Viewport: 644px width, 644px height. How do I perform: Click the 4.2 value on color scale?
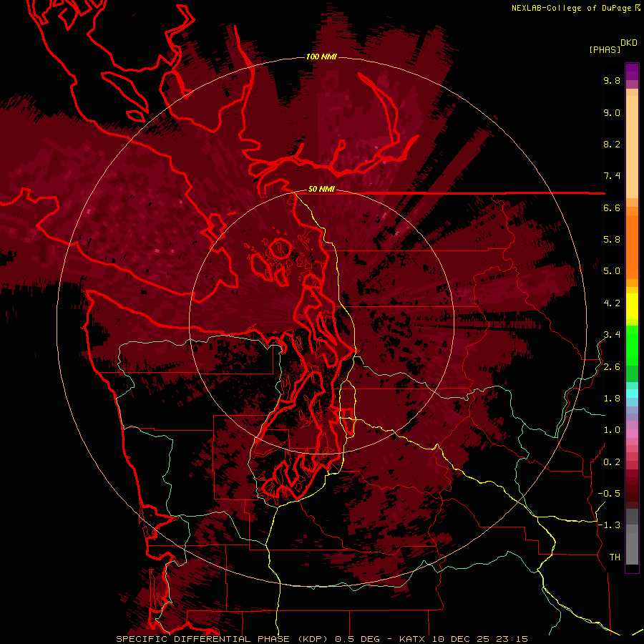[x=612, y=303]
